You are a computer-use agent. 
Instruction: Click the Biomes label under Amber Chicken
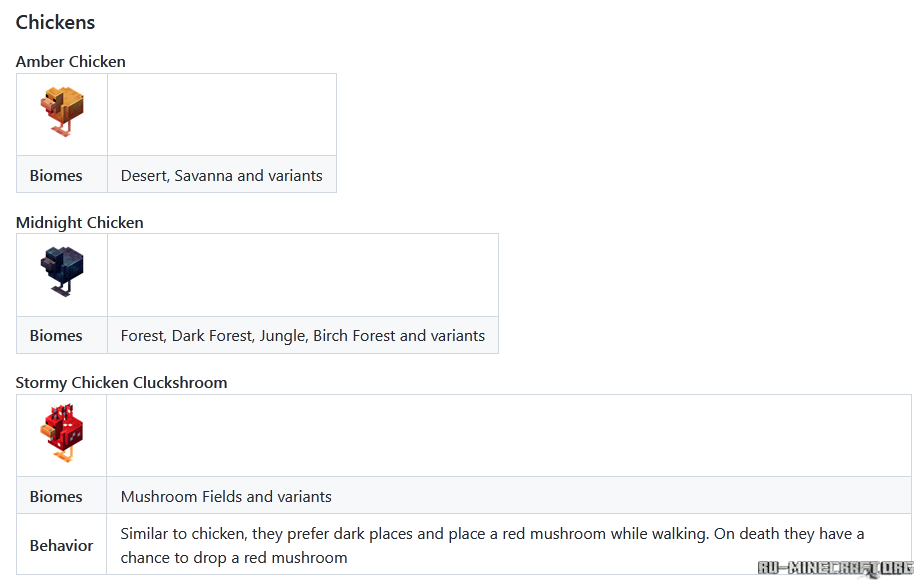pos(56,176)
